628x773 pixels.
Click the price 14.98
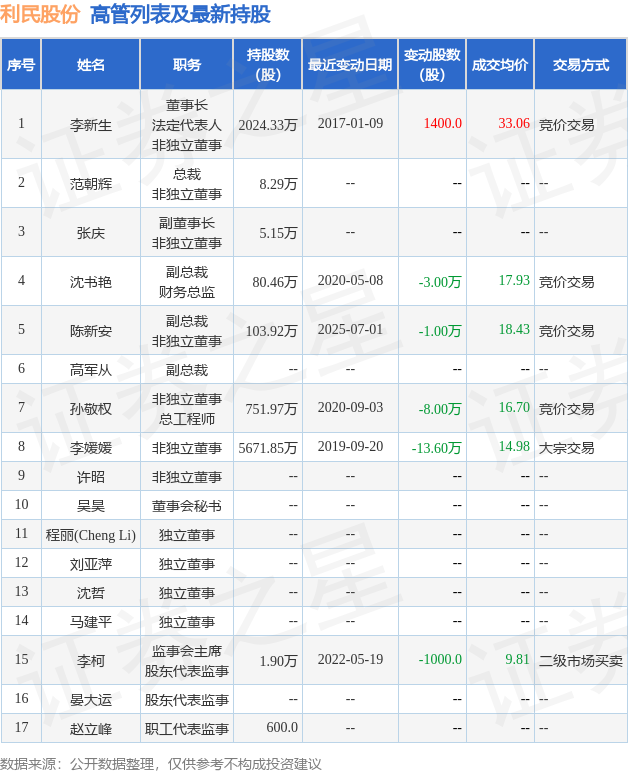514,446
